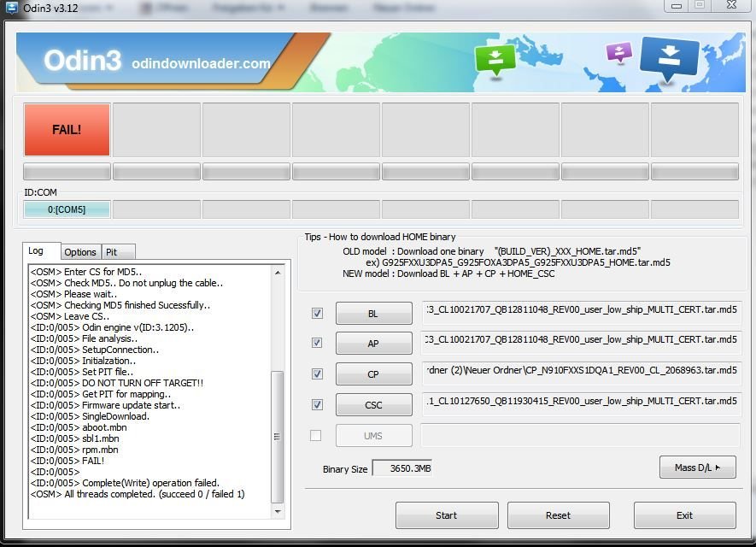Screen dimensions: 756x547
Task: Click the 'ID:COM' label
Action: [40, 192]
